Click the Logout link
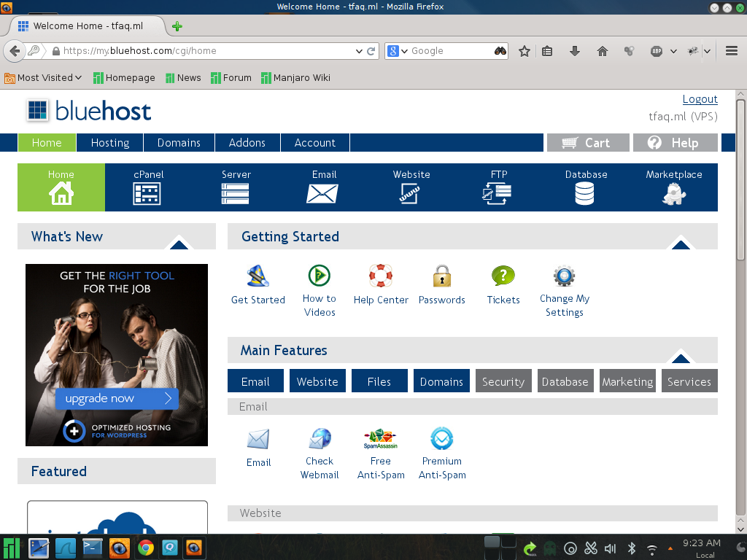Viewport: 747px width, 560px height. click(x=700, y=99)
